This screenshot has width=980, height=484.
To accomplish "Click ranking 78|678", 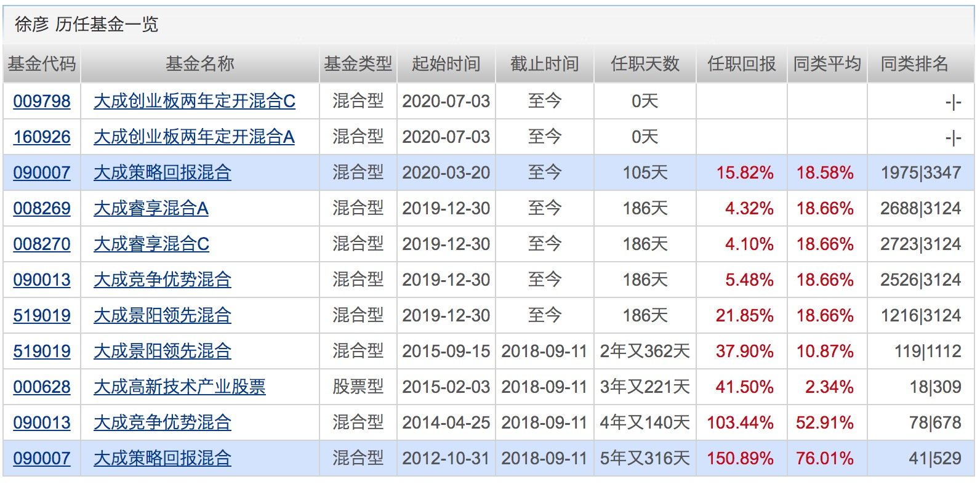I will click(936, 422).
